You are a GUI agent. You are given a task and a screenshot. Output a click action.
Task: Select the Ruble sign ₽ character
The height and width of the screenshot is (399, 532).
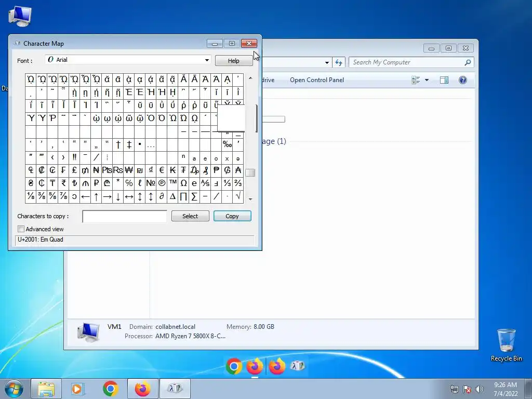[x=96, y=183]
